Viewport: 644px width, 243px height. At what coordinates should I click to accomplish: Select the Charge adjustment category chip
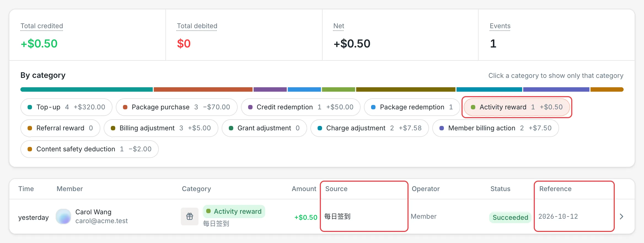coord(370,128)
